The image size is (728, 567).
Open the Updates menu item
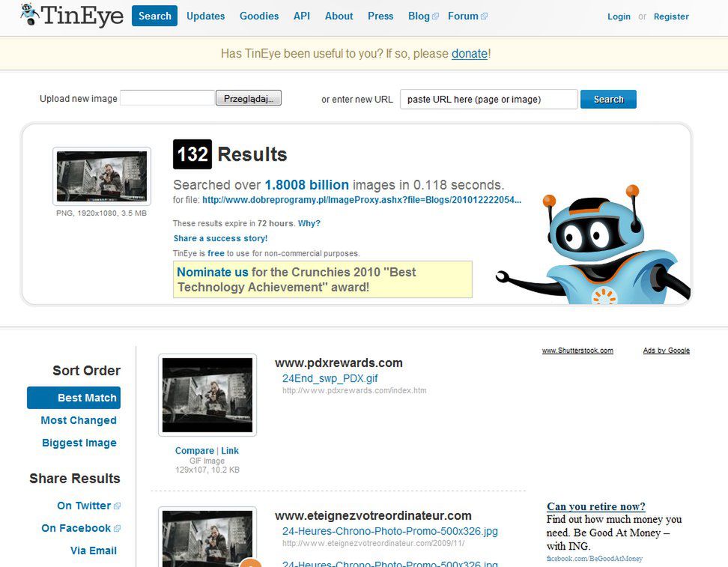coord(206,16)
